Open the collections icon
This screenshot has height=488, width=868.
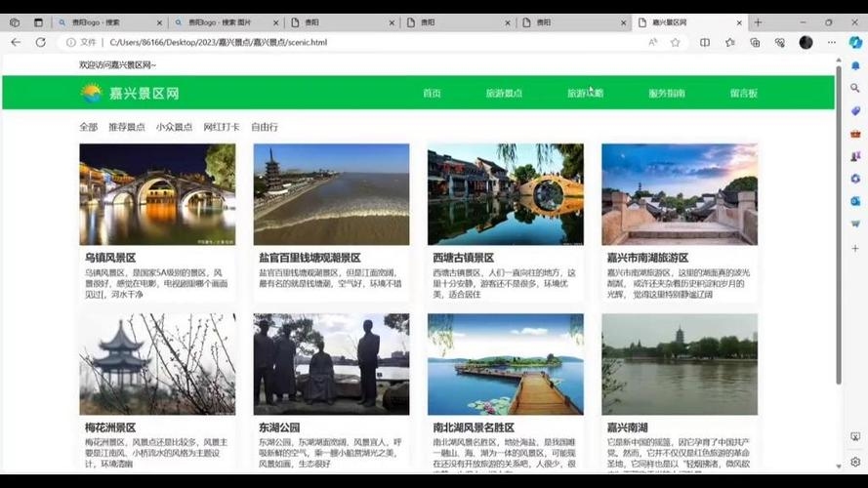pos(755,42)
